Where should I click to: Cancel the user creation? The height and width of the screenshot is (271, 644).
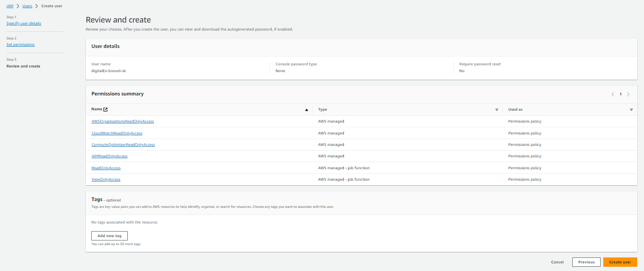557,262
